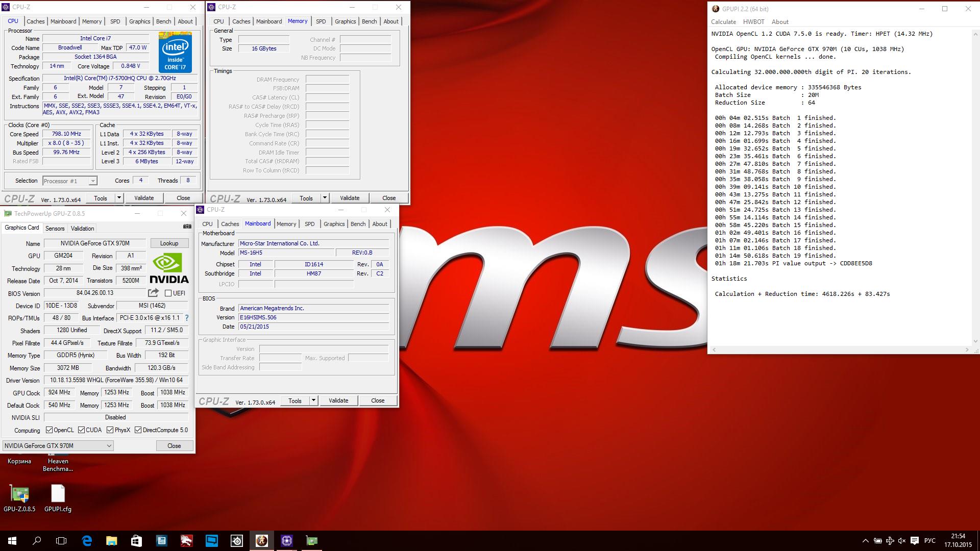Switch to Sensors tab in GPU-Z
The image size is (980, 551).
tap(55, 229)
